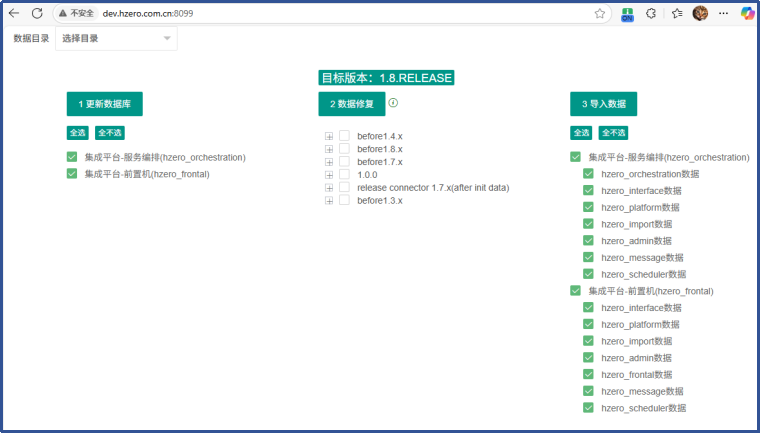Click info icon next to 数据修复
760x434 pixels.
[393, 103]
